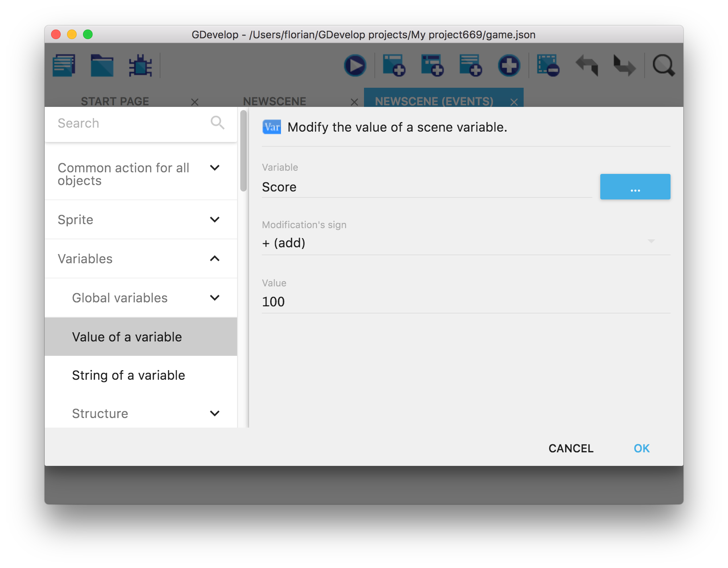Image resolution: width=728 pixels, height=568 pixels.
Task: Click the round plus add icon
Action: point(509,66)
